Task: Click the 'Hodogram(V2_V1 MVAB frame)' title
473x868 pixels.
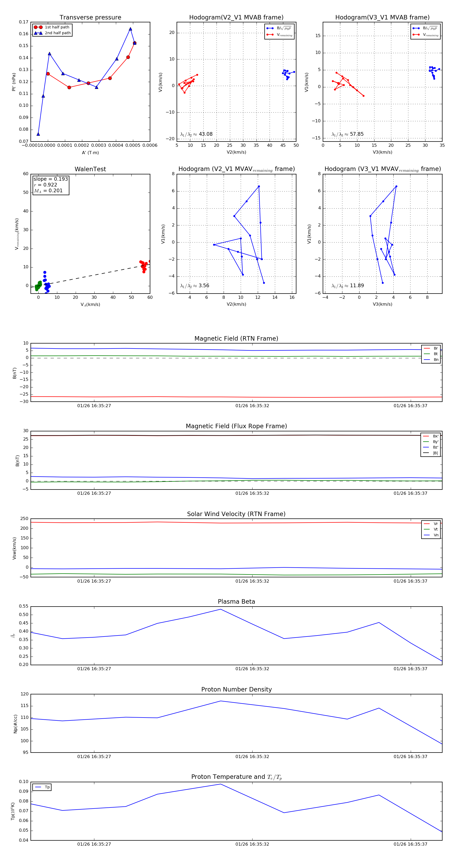Action: [236, 18]
